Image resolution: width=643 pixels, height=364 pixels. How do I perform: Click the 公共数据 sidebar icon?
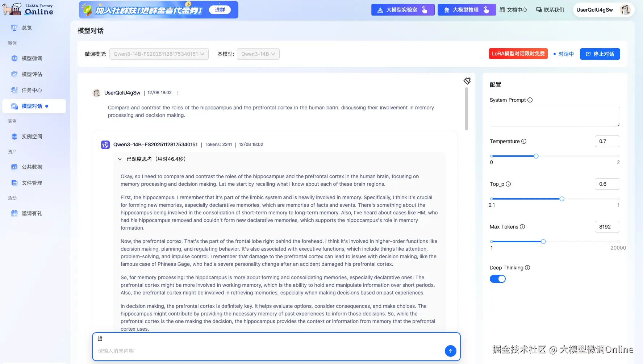[x=14, y=167]
